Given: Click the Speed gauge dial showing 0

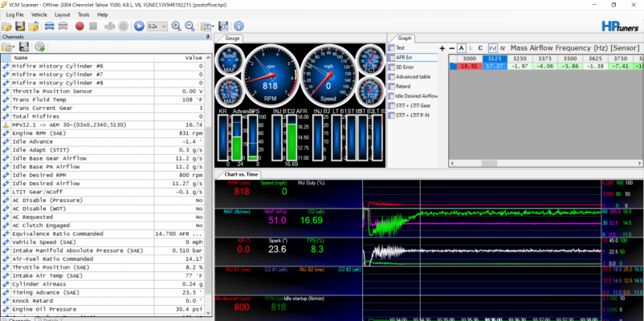Looking at the screenshot, I should tap(328, 75).
